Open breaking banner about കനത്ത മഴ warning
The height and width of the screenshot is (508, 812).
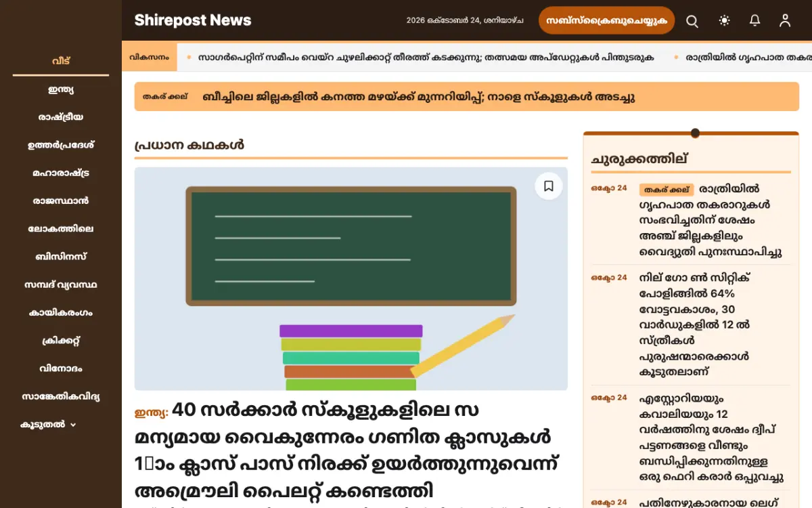point(419,97)
